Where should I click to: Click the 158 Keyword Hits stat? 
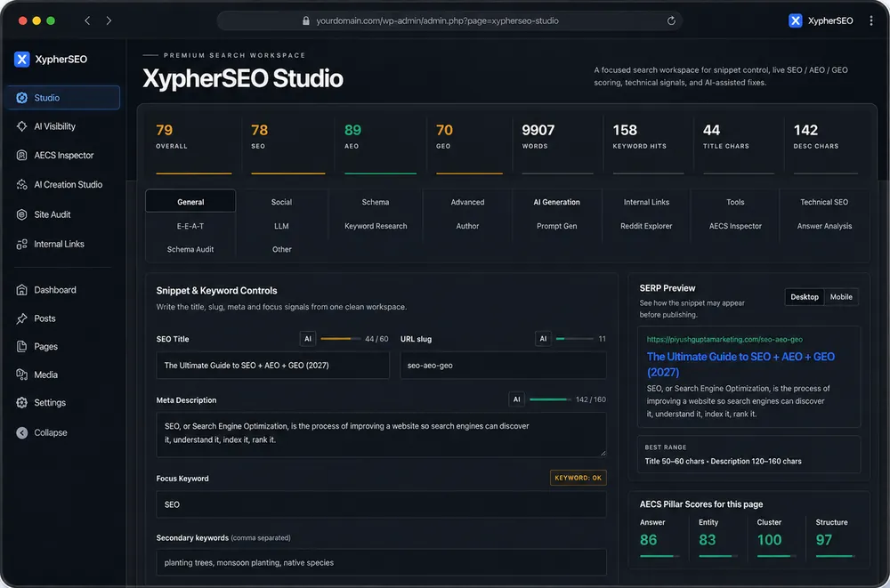point(648,146)
